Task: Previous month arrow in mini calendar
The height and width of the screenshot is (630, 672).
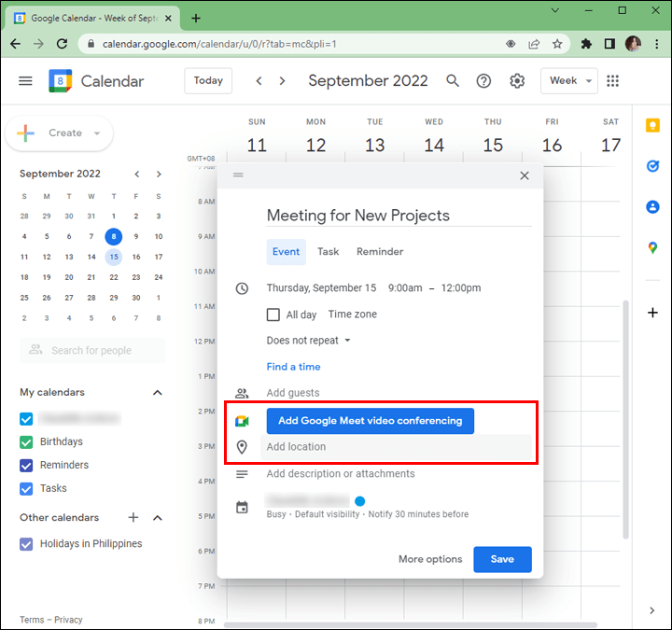Action: [x=136, y=174]
